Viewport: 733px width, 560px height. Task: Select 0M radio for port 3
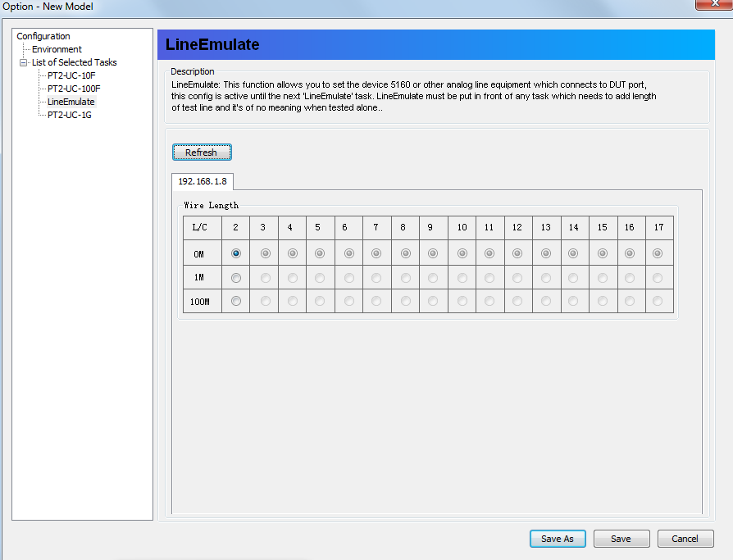click(x=266, y=253)
